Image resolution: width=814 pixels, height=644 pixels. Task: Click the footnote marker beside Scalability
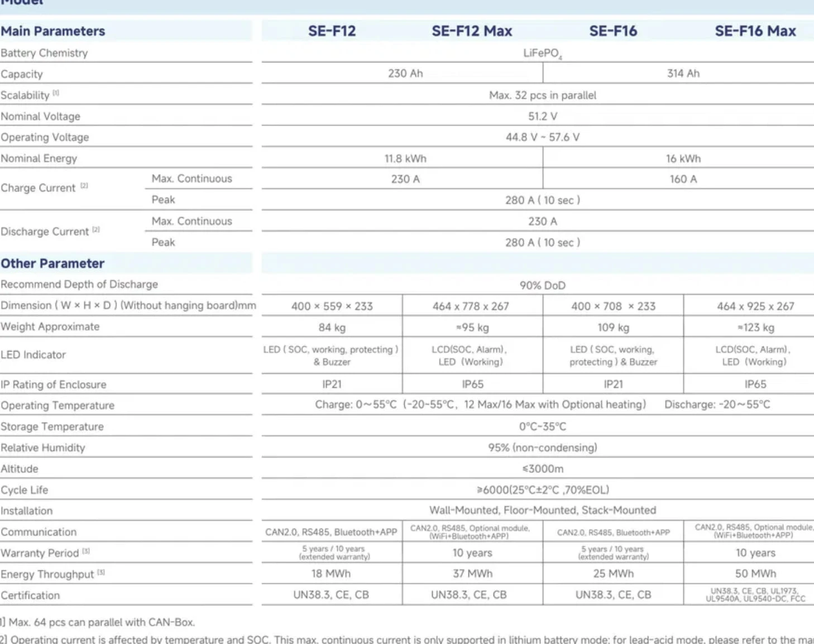(56, 93)
